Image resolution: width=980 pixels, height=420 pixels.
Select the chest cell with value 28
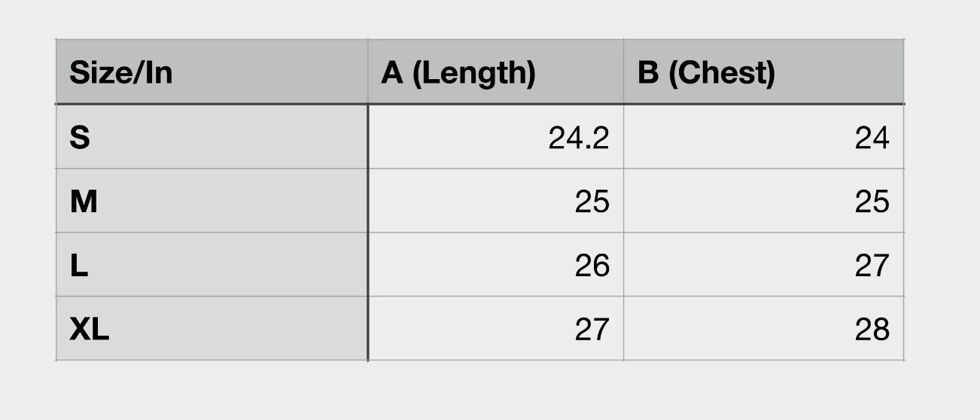[x=763, y=328]
